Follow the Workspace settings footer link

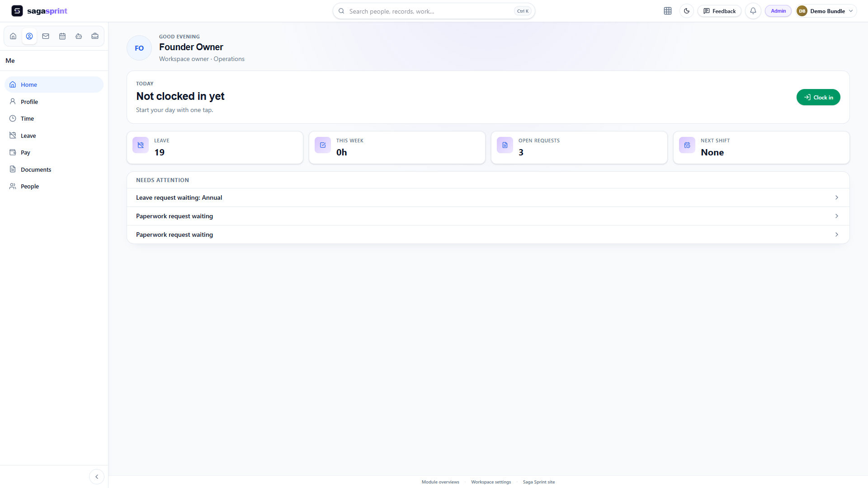[x=491, y=482]
